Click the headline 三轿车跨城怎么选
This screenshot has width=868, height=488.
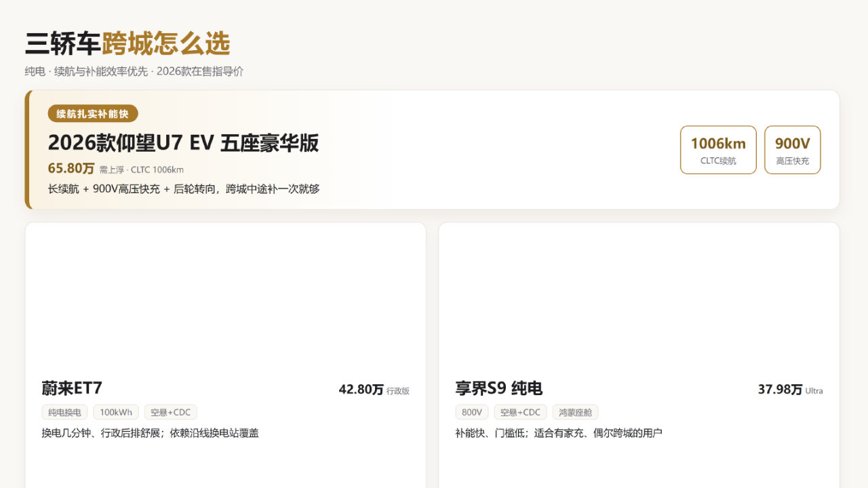click(127, 43)
